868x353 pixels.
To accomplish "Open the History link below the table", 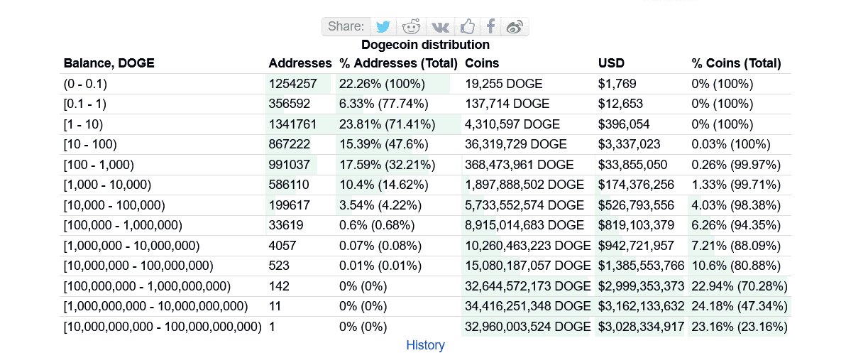I will (425, 345).
